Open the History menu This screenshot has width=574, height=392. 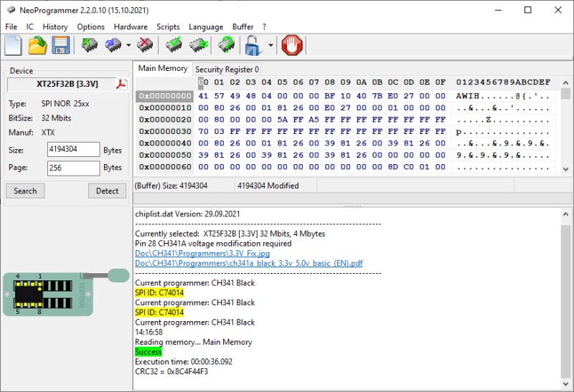[55, 27]
